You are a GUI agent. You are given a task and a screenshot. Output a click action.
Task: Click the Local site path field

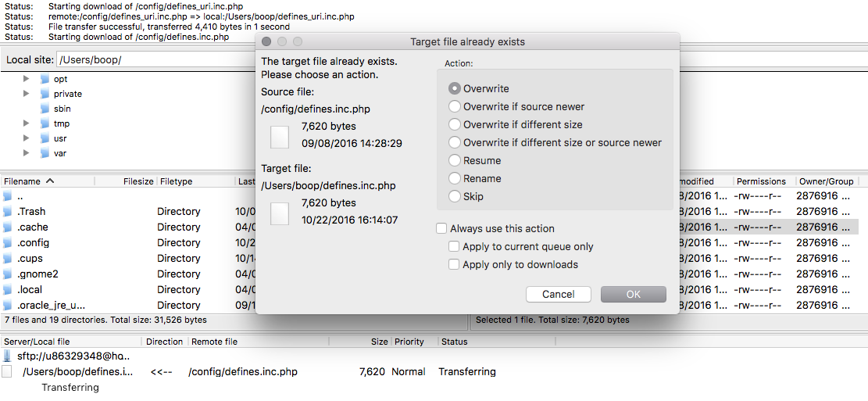click(x=156, y=60)
